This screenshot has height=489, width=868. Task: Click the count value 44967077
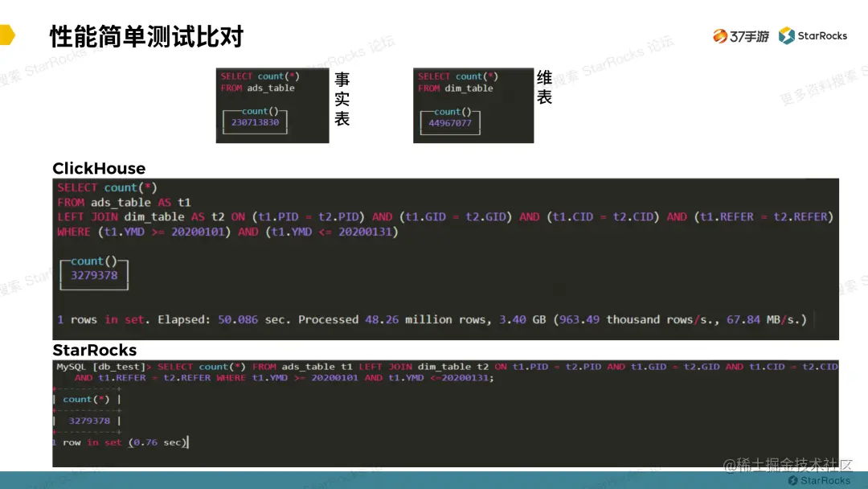coord(450,123)
